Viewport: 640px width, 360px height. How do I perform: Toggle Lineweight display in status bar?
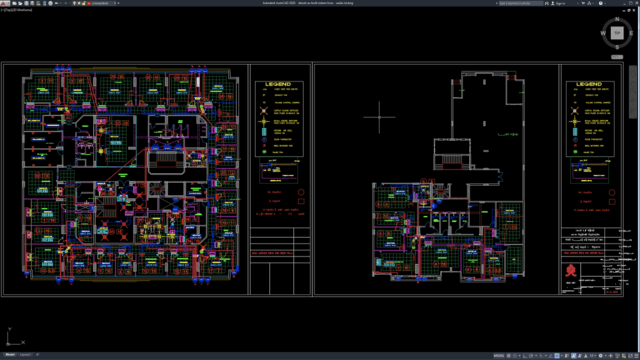(567, 356)
